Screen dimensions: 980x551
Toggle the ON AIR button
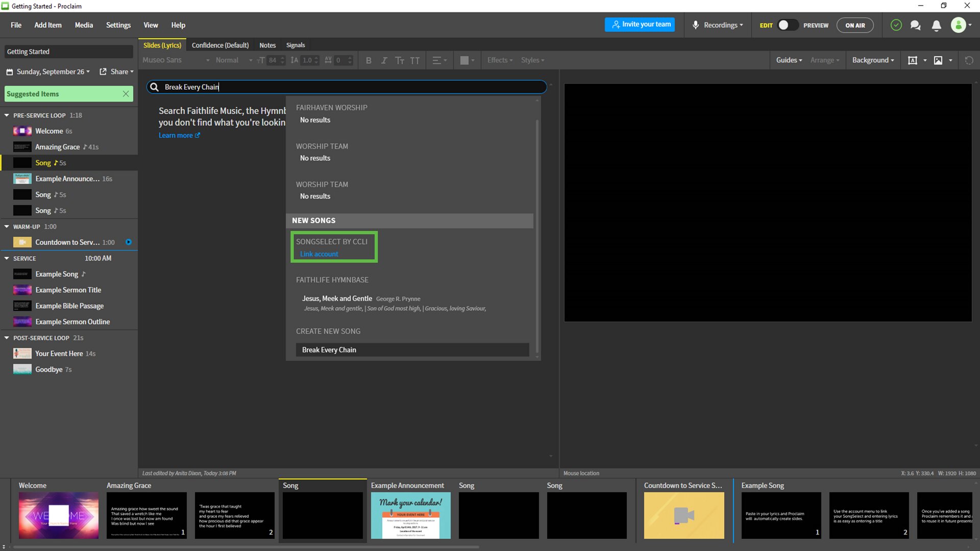coord(856,25)
